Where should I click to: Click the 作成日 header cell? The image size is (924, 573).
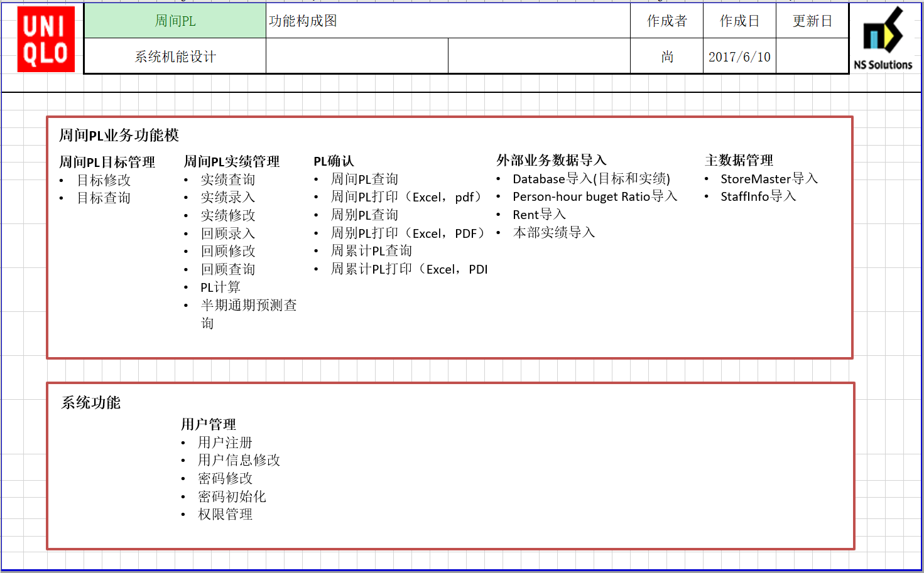[739, 21]
